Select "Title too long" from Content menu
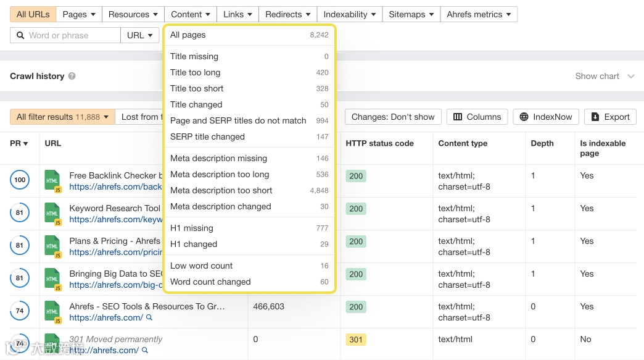The width and height of the screenshot is (644, 360). pos(195,72)
